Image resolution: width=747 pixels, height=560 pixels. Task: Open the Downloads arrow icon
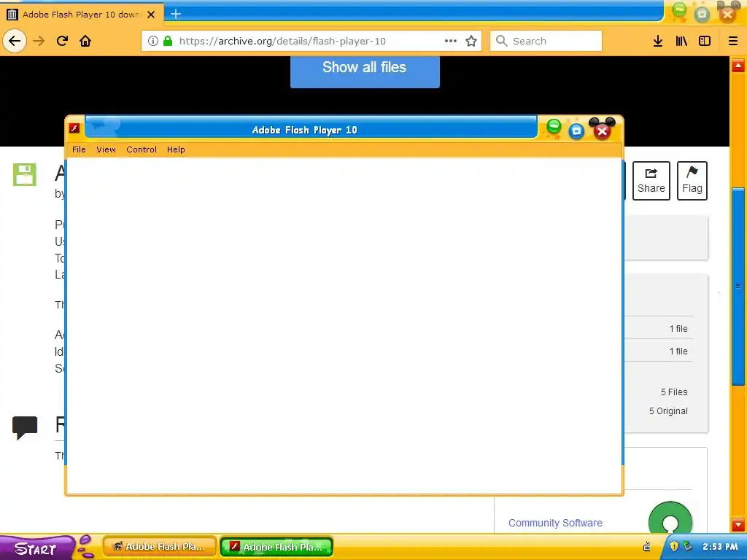(658, 41)
